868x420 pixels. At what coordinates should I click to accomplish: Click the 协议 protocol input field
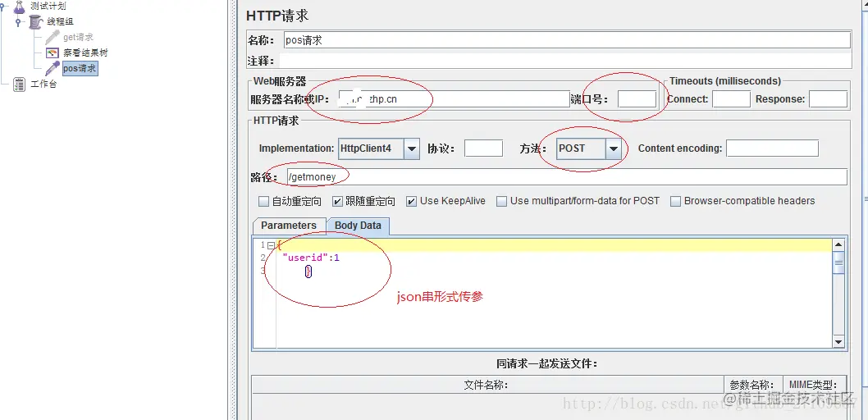[484, 148]
